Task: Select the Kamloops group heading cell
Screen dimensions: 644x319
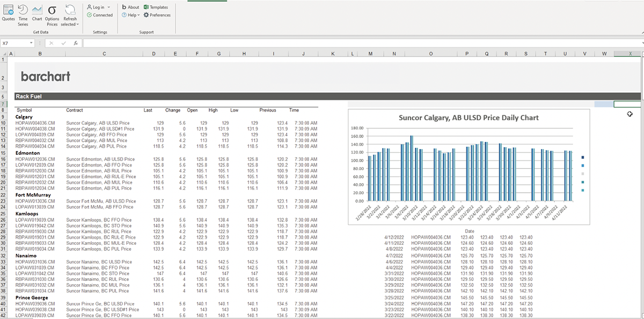Action: 26,213
